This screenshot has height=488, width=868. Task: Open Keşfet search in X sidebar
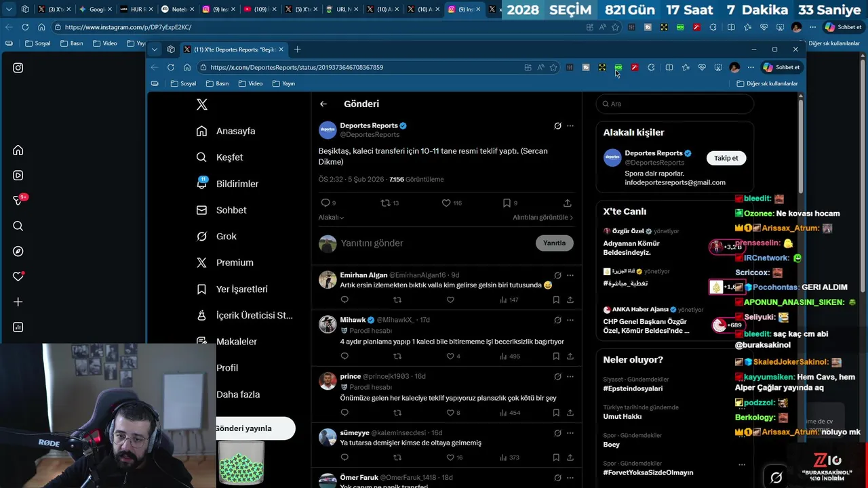(x=220, y=157)
